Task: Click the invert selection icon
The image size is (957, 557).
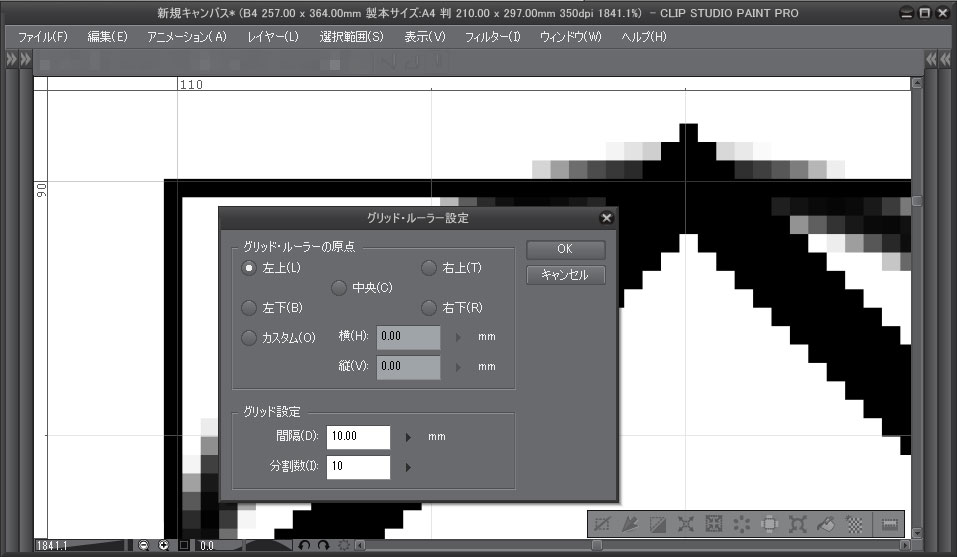Action: pos(658,523)
